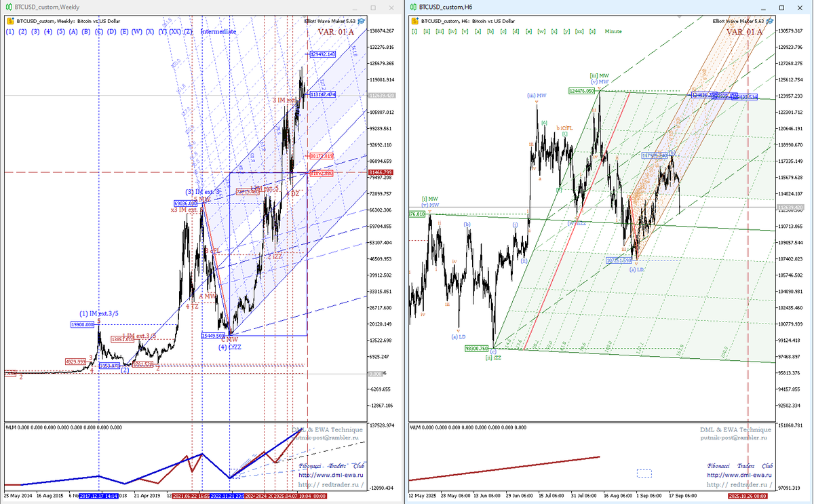Select wave label [v] in H6 chart toolbar
Screen dimensions: 814x504
[465, 31]
